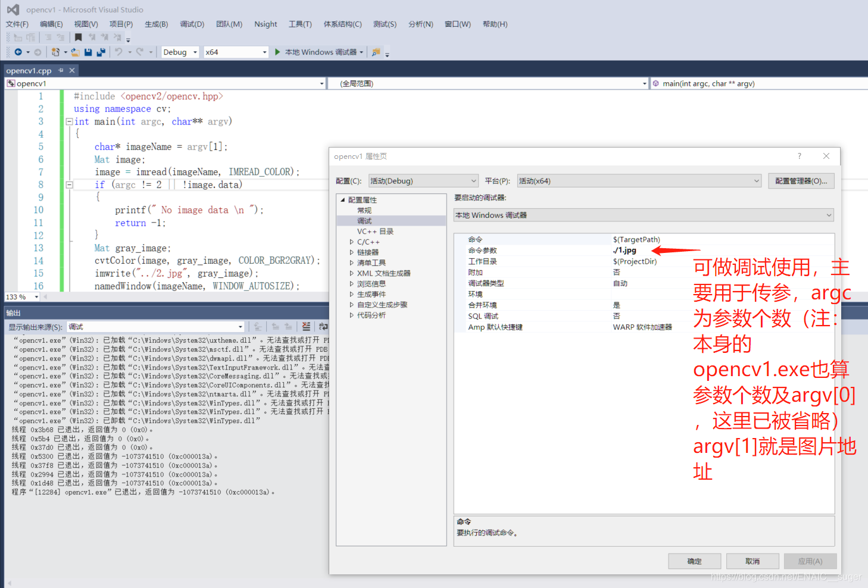Screen dimensions: 868x588
Task: Click the 取消 button
Action: (753, 561)
